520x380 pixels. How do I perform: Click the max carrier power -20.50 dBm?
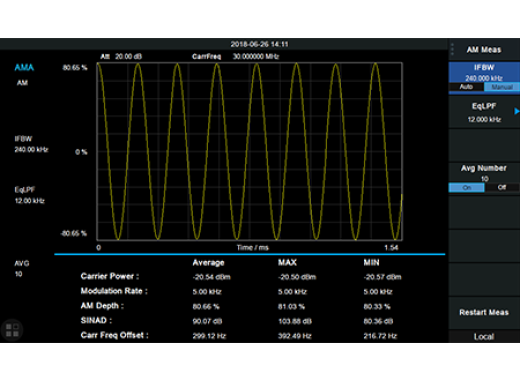coord(297,277)
